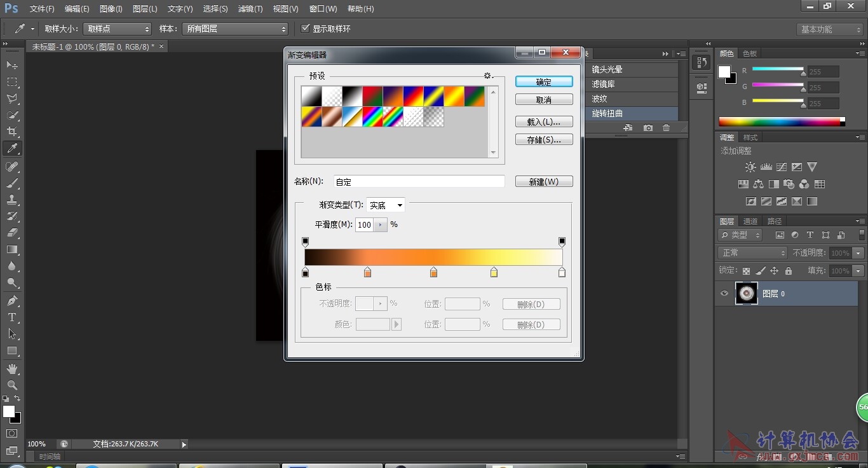Open the 取样大小 dropdown
The width and height of the screenshot is (868, 468).
click(118, 29)
